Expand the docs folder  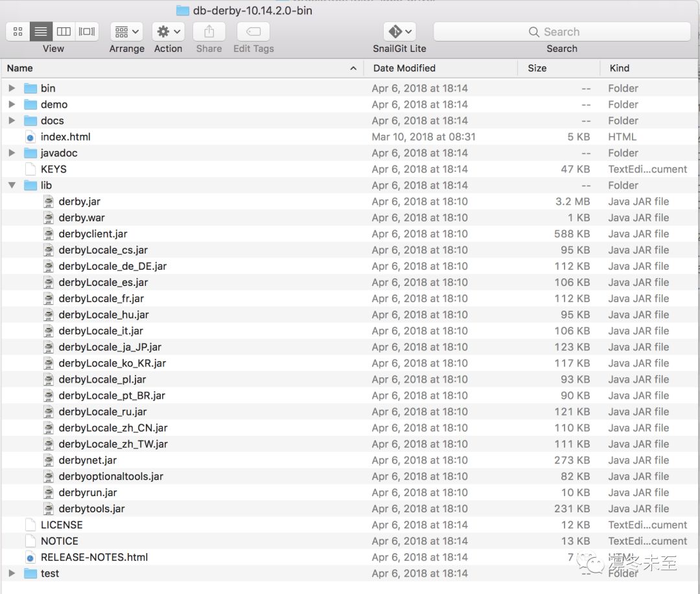point(12,120)
